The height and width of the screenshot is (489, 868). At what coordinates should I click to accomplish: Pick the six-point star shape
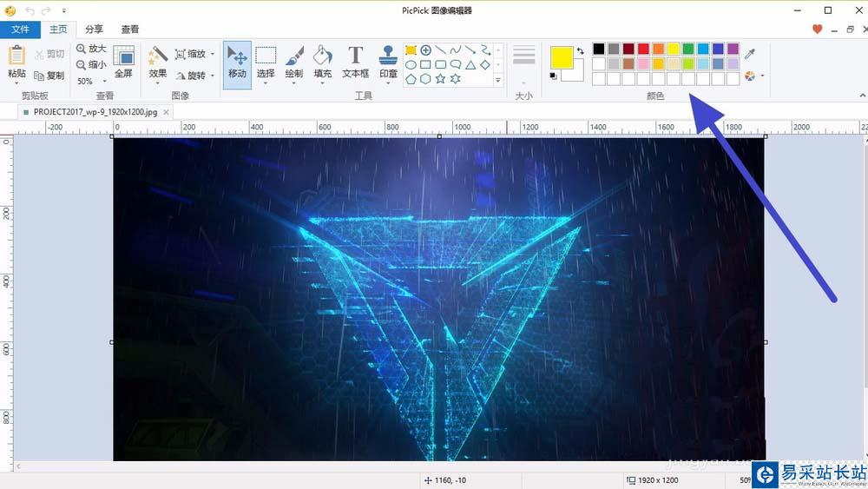456,79
